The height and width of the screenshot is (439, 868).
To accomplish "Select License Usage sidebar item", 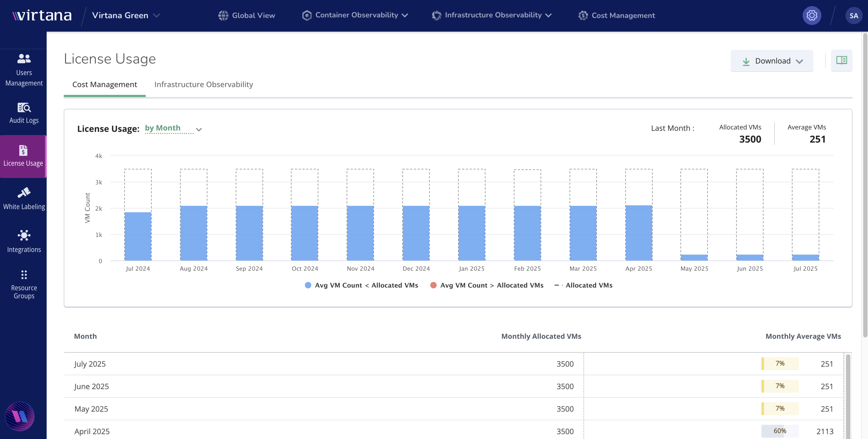I will tap(23, 156).
